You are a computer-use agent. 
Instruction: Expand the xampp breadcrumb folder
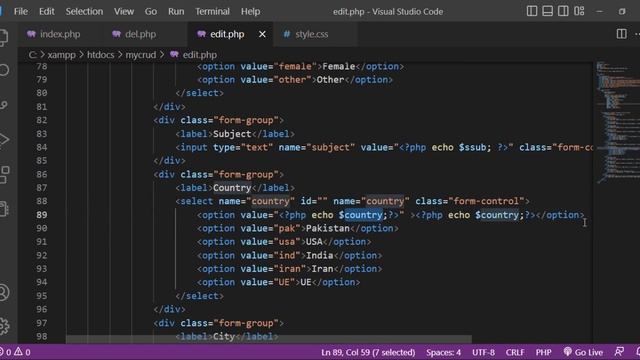point(61,55)
